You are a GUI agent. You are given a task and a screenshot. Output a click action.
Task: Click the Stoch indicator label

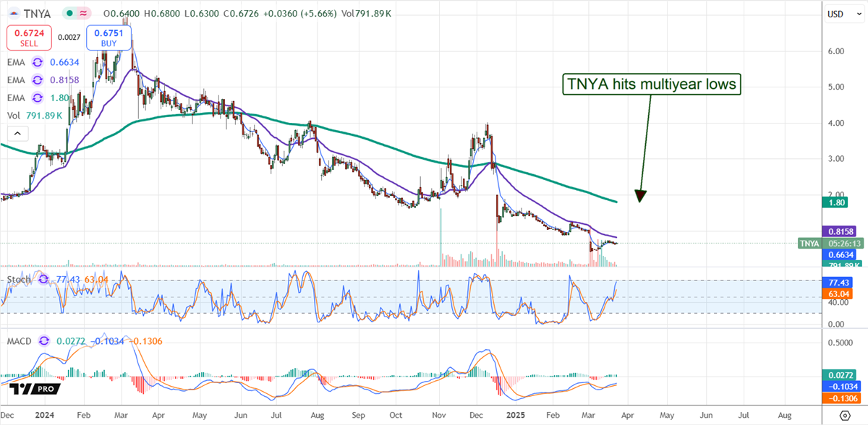19,279
